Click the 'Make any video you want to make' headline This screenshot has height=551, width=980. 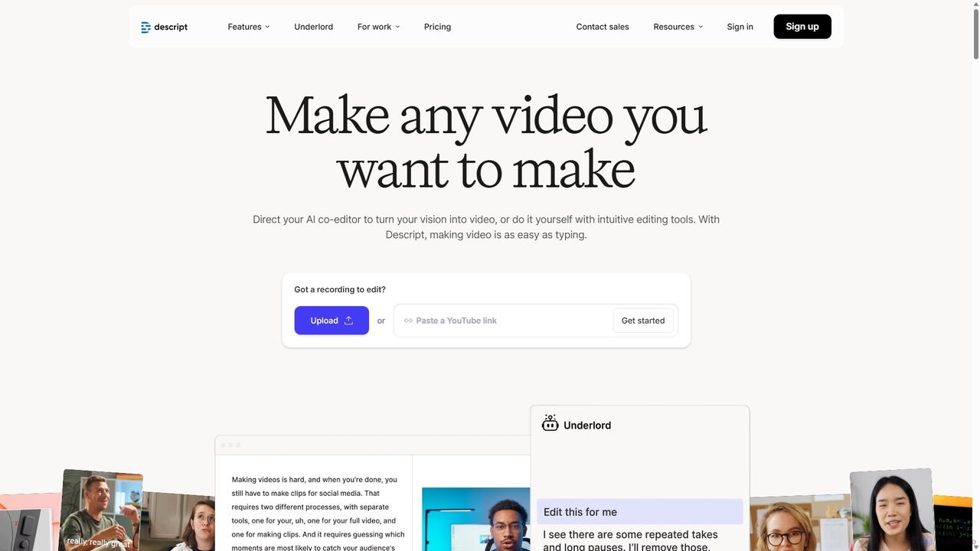click(x=486, y=142)
